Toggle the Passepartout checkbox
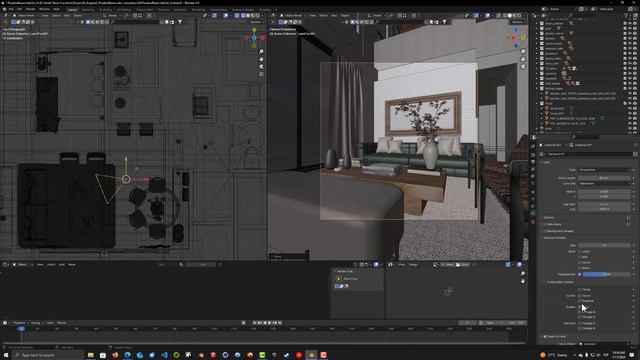This screenshot has height=360, width=640. coord(580,274)
